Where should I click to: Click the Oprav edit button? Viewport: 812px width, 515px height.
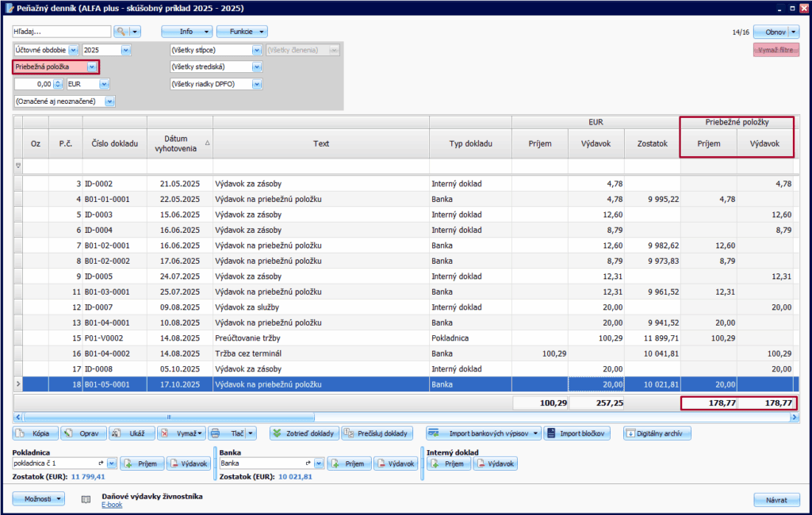82,433
